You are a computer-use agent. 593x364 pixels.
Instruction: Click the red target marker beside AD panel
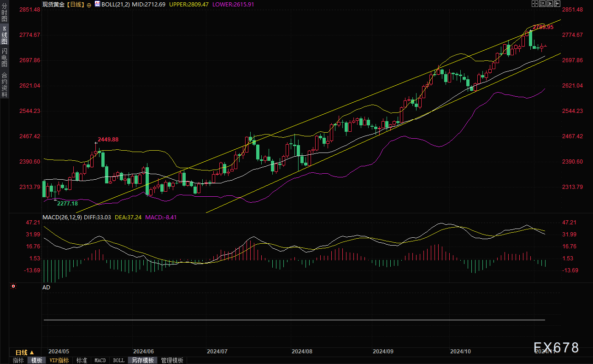[13, 286]
